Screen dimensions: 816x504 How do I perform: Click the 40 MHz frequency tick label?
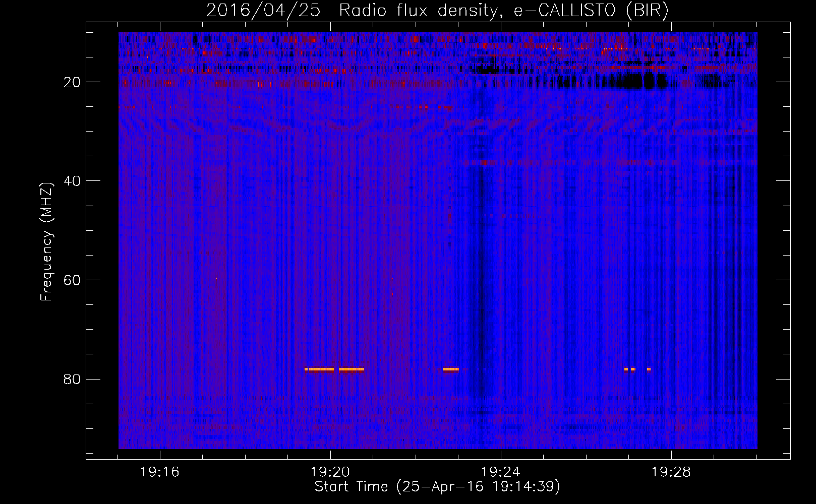[x=72, y=181]
